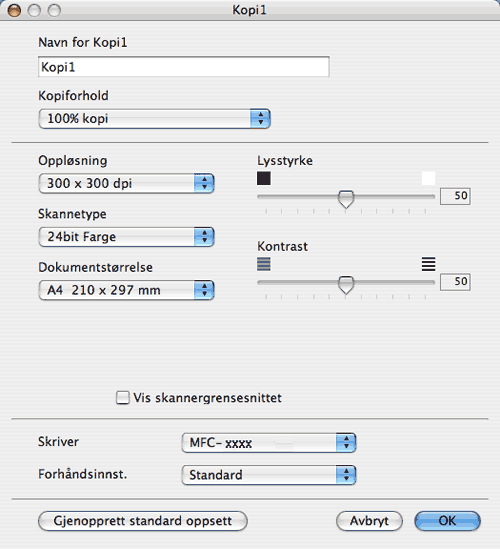Click Gjenopprett standard oppsett button
The image size is (500, 549).
point(143,521)
